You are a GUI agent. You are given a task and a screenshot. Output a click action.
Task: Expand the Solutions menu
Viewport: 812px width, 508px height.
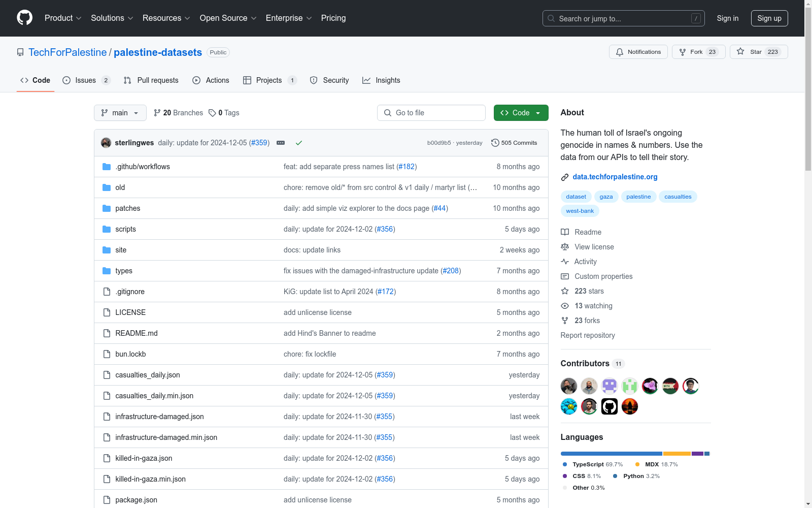tap(112, 18)
